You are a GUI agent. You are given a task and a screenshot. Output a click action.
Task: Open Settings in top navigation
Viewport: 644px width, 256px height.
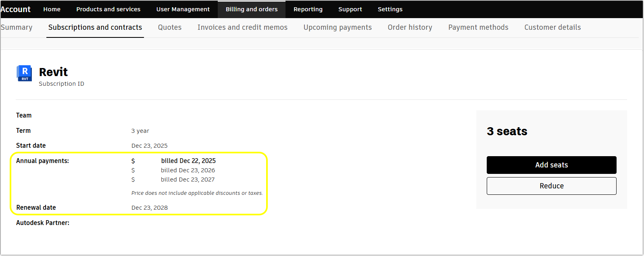point(390,9)
